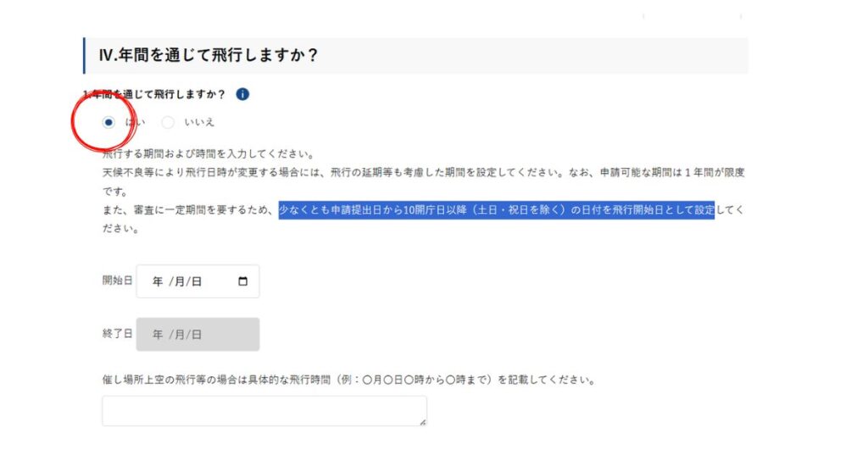This screenshot has width=868, height=456.
Task: Select the いいえ radio button
Action: tap(168, 122)
